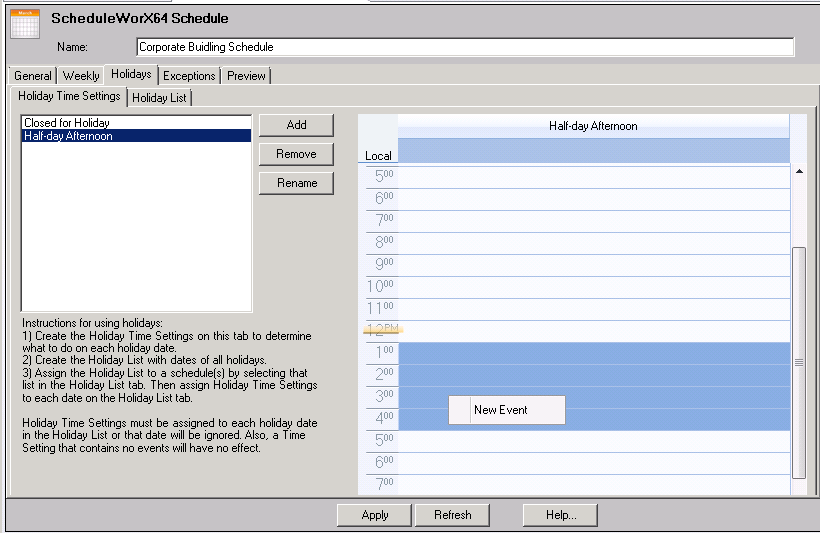The height and width of the screenshot is (533, 820).
Task: Click the Remove button
Action: pyautogui.click(x=296, y=154)
